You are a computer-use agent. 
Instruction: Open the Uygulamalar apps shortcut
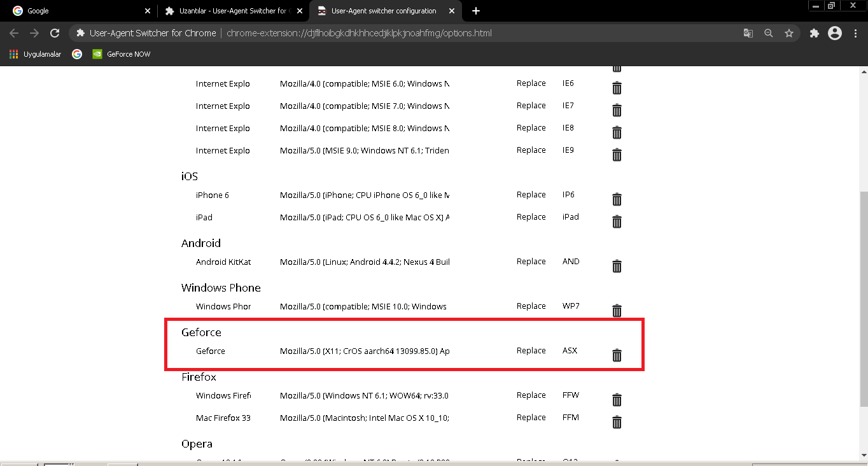[x=36, y=54]
